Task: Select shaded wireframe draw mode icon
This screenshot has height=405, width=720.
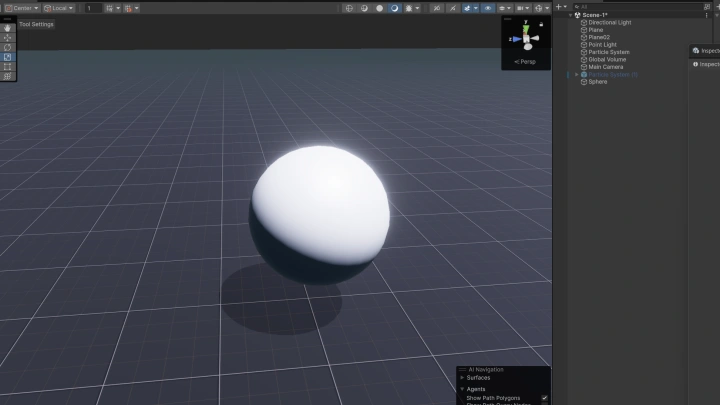Action: (364, 8)
